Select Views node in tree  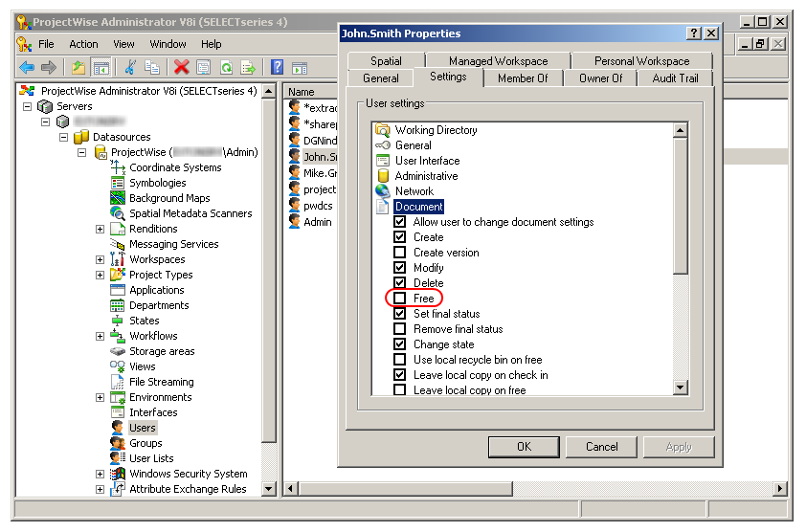143,366
